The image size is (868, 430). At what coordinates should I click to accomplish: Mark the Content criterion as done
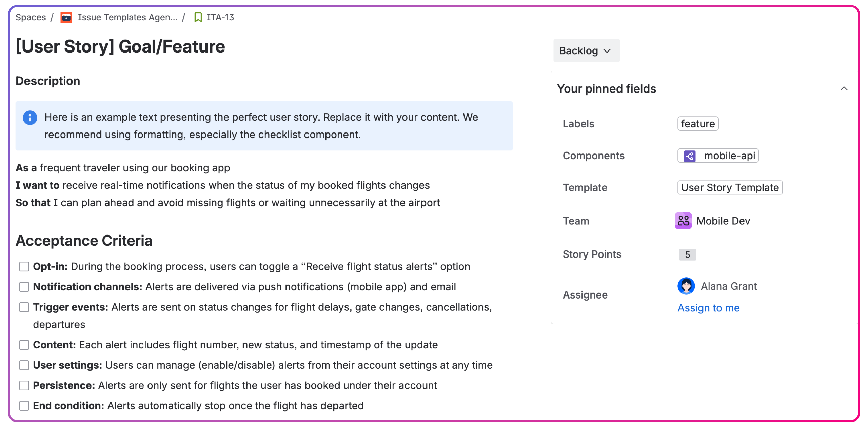coord(24,345)
